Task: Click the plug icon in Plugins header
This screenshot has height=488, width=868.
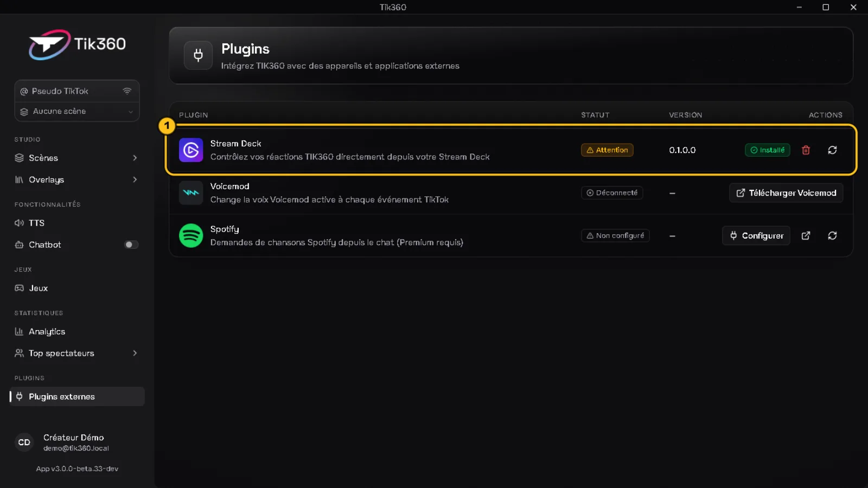Action: point(198,55)
